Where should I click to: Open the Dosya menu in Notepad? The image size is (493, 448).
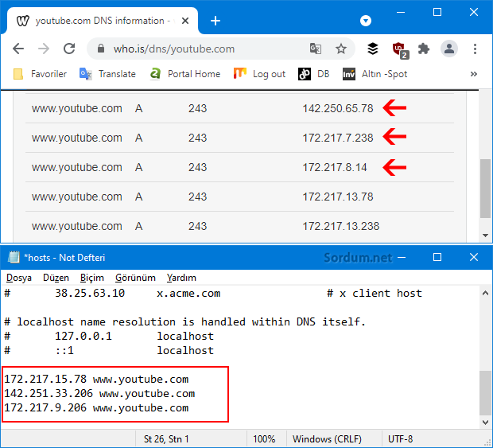pos(19,278)
